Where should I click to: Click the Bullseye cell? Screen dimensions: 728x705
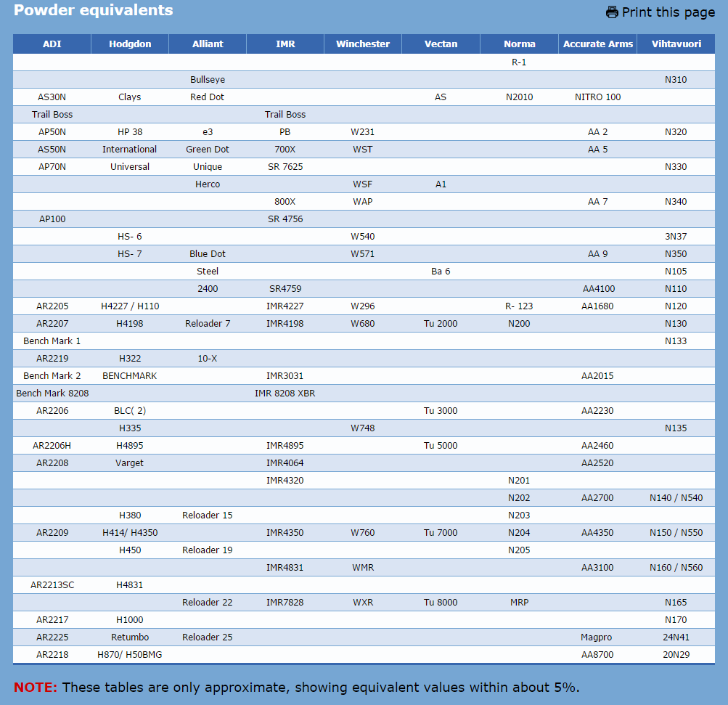pos(208,80)
